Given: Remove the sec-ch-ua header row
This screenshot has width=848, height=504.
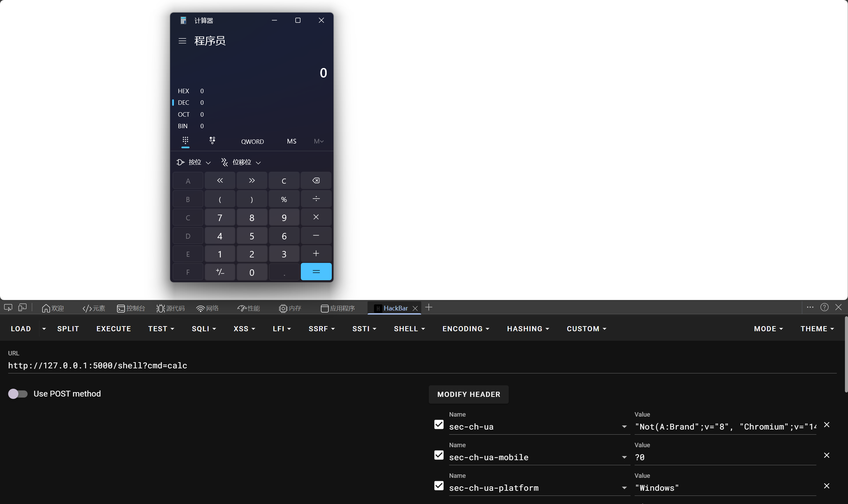Looking at the screenshot, I should [x=827, y=425].
